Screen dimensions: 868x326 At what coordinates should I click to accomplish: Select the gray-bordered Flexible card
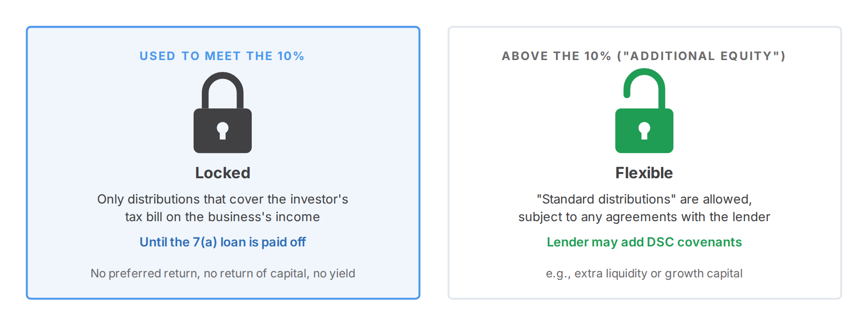tap(644, 163)
